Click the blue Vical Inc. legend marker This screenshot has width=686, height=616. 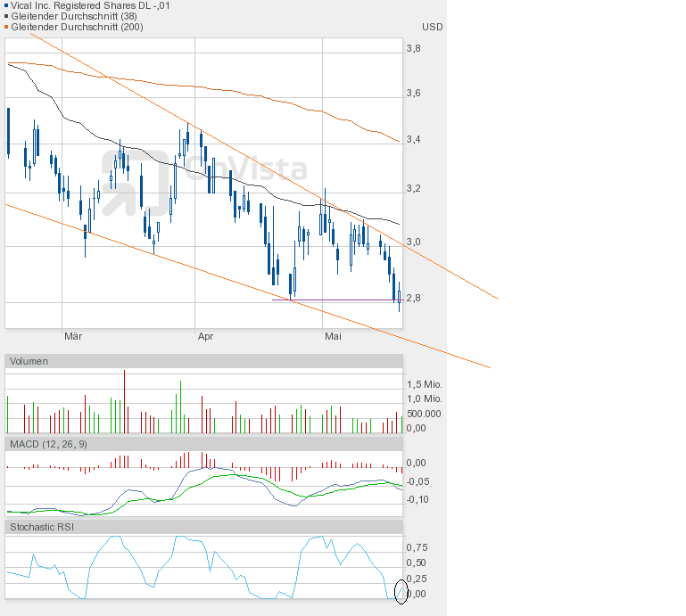[8, 5]
